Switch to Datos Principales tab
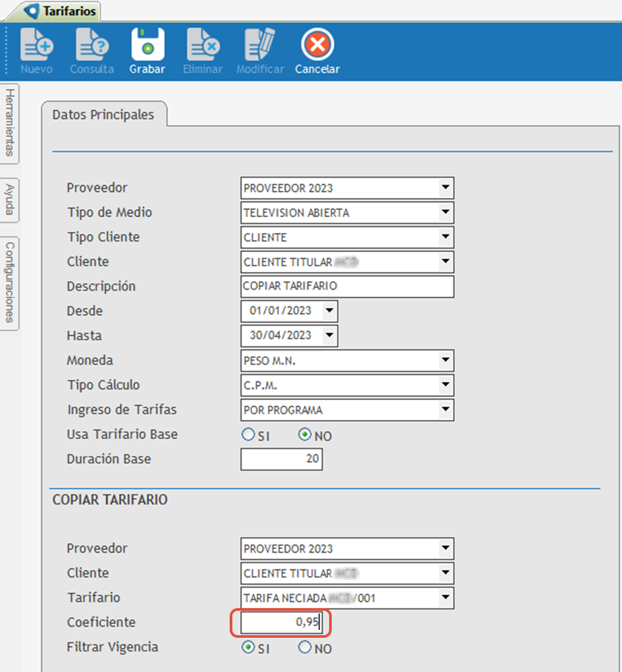The height and width of the screenshot is (672, 622). click(x=103, y=115)
